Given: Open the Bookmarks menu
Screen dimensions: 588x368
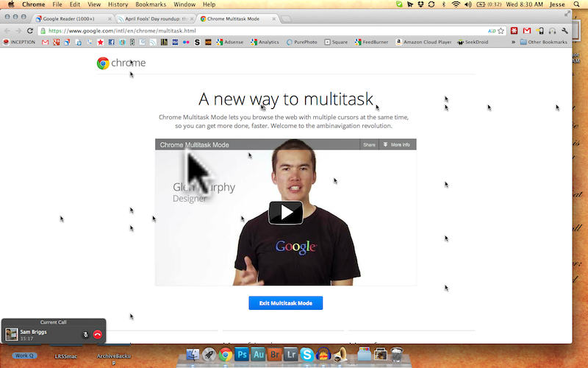Looking at the screenshot, I should pyautogui.click(x=151, y=4).
